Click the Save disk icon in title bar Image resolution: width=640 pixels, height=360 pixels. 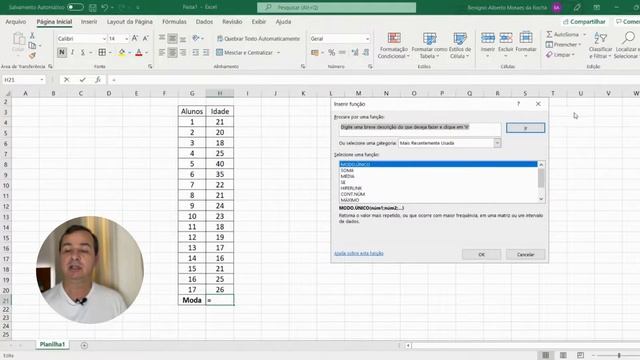(x=93, y=7)
